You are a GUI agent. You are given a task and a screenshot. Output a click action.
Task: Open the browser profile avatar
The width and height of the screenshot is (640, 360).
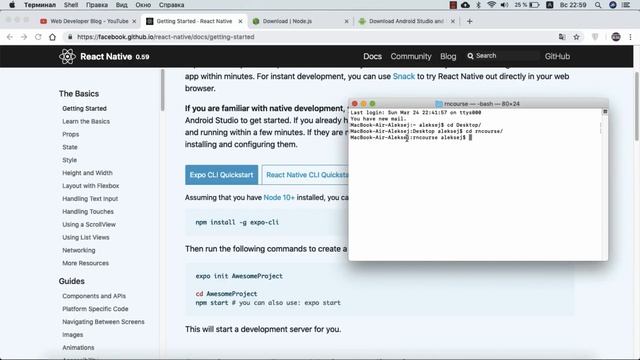[616, 37]
